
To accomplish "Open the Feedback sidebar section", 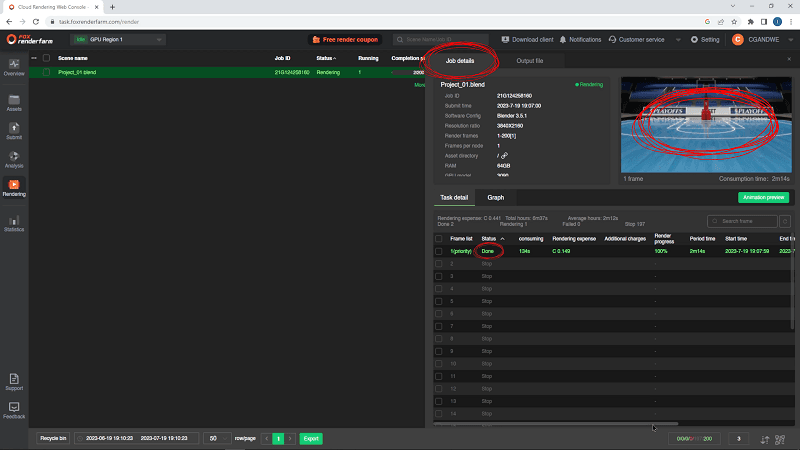I will pyautogui.click(x=14, y=410).
